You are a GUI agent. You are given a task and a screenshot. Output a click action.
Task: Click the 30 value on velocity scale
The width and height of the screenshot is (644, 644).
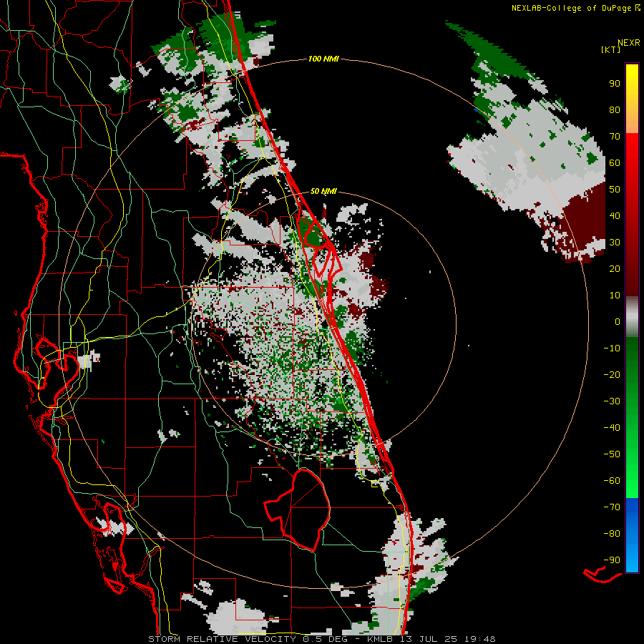[615, 243]
